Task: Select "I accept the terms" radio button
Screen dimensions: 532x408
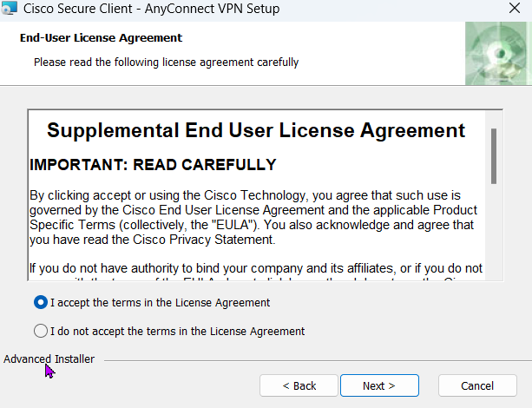Action: [40, 303]
